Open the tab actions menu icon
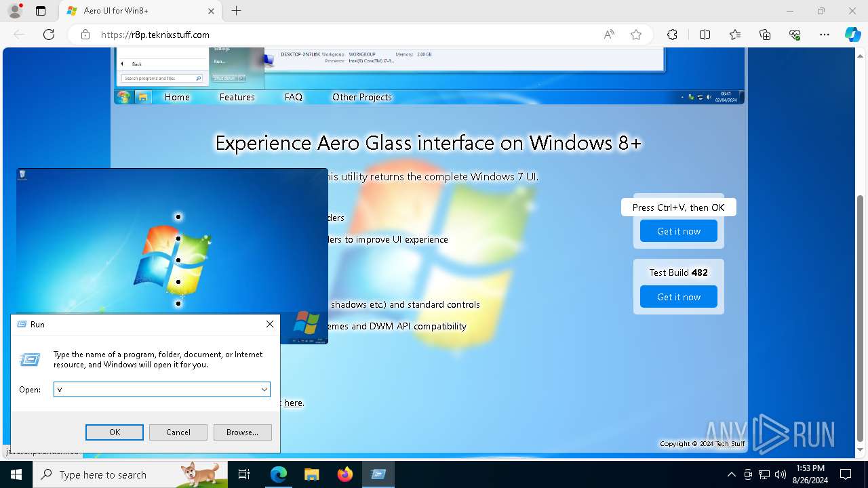The image size is (868, 488). tap(41, 11)
